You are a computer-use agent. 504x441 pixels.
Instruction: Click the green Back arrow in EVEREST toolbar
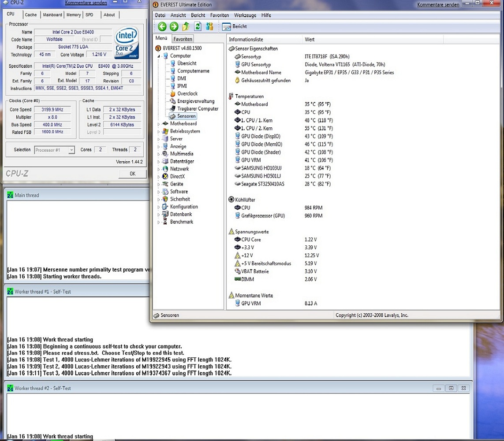[x=162, y=26]
